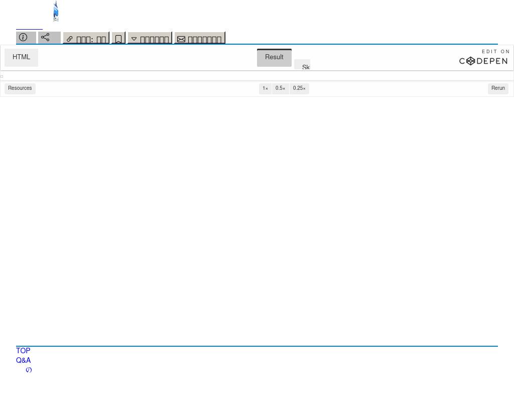Switch to the HTML tab
Viewport: 514px width, 420px height.
pos(22,58)
